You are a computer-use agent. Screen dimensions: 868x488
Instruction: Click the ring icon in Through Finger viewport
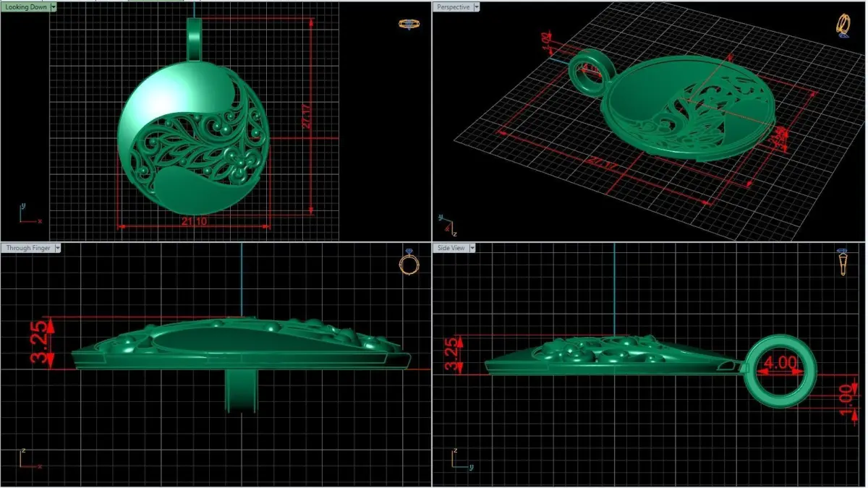click(x=409, y=263)
